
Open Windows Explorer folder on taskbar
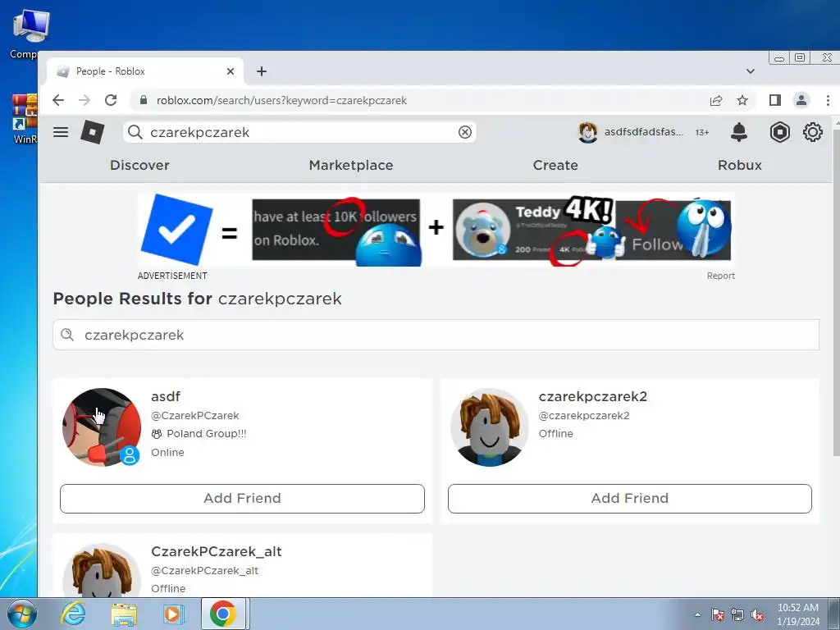[124, 614]
